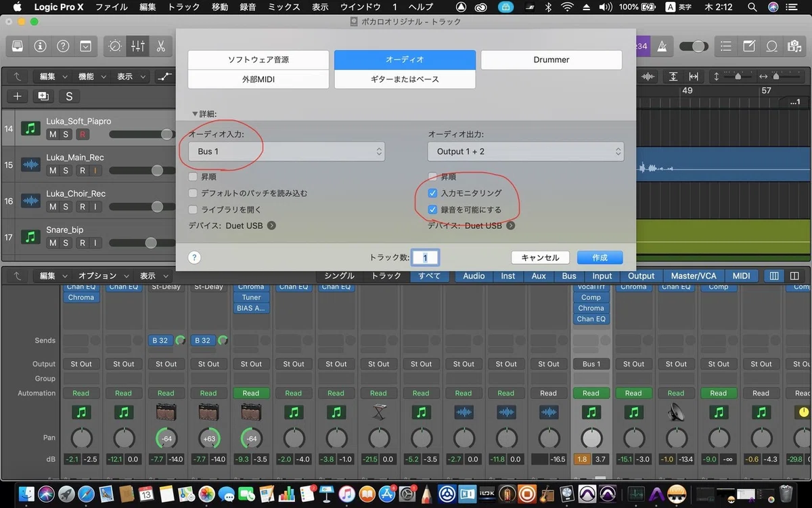812x508 pixels.
Task: Open Quick Help question mark icon
Action: [x=63, y=46]
